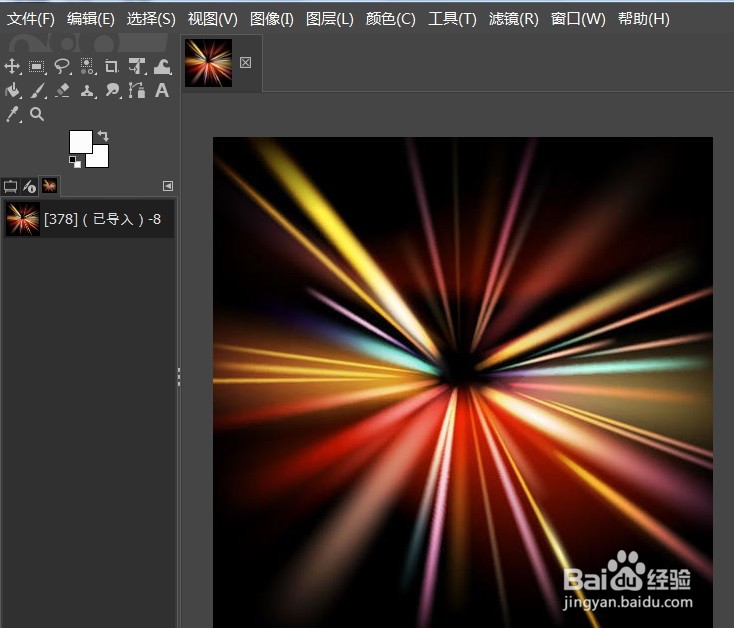Open the 工具(T) menu
Viewport: 734px width, 628px height.
coord(452,19)
